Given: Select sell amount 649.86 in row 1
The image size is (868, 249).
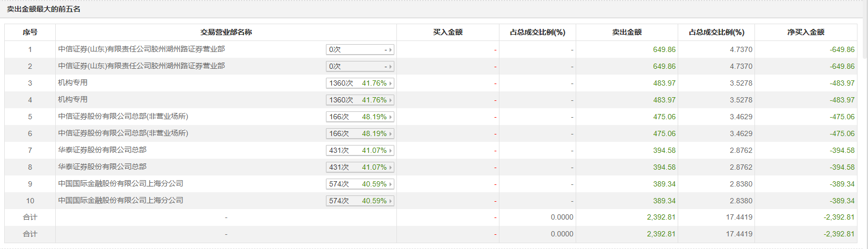Looking at the screenshot, I should (x=665, y=49).
